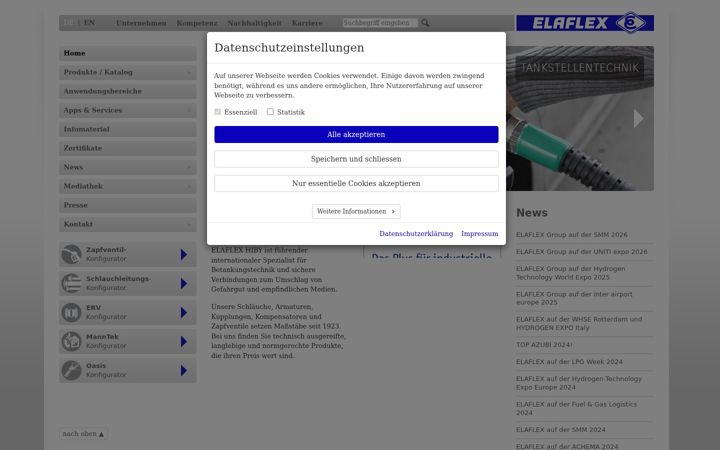Open Zertifikate in the sidebar
This screenshot has height=450, width=720.
128,148
